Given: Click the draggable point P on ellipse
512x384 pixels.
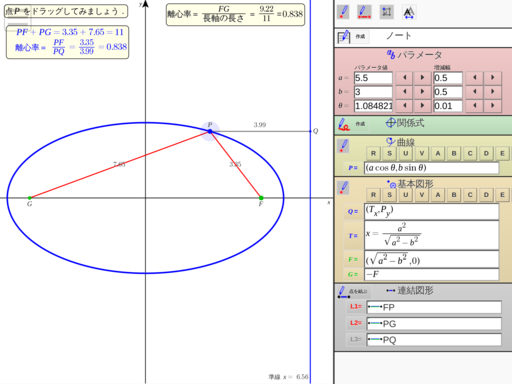Looking at the screenshot, I should [x=210, y=131].
